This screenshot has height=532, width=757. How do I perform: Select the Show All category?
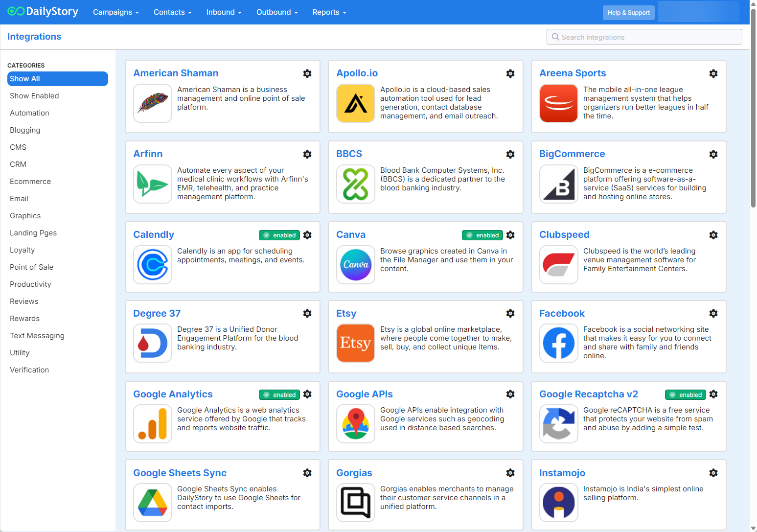pyautogui.click(x=58, y=79)
